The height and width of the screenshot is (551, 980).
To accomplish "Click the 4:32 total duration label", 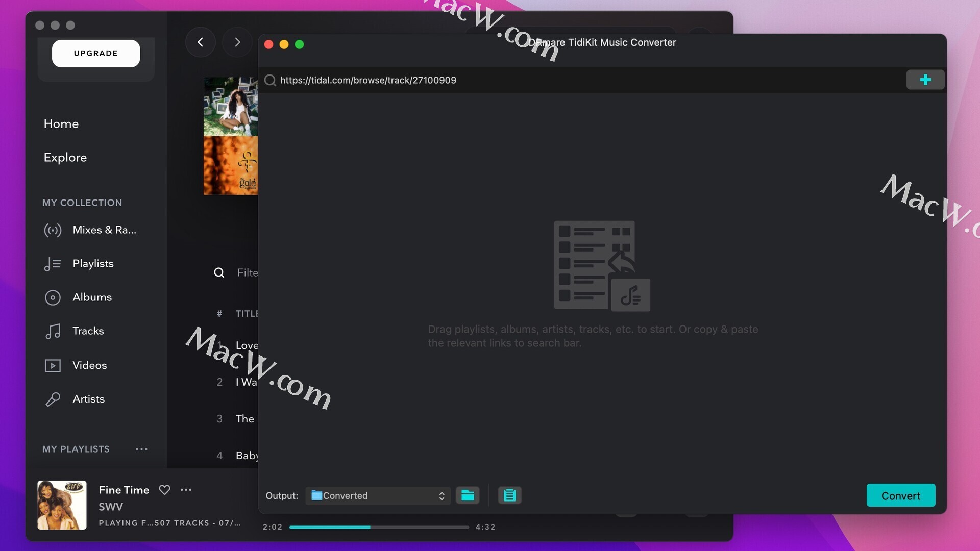I will click(485, 527).
